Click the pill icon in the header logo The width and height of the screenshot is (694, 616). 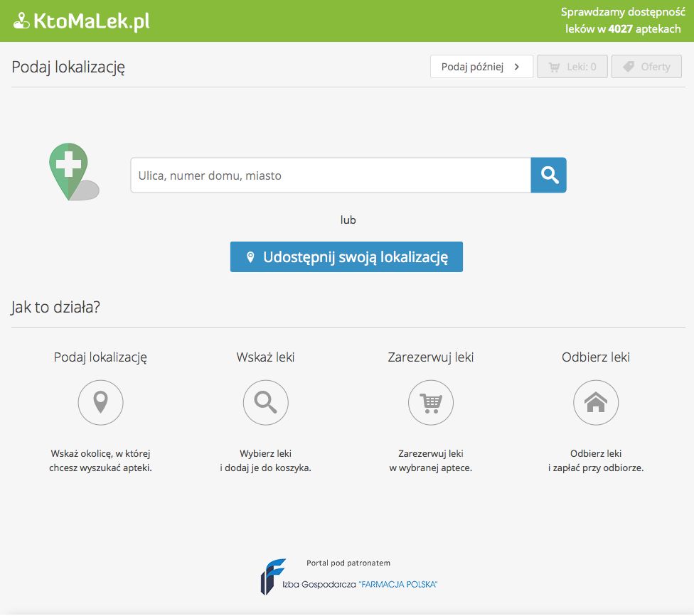[21, 21]
